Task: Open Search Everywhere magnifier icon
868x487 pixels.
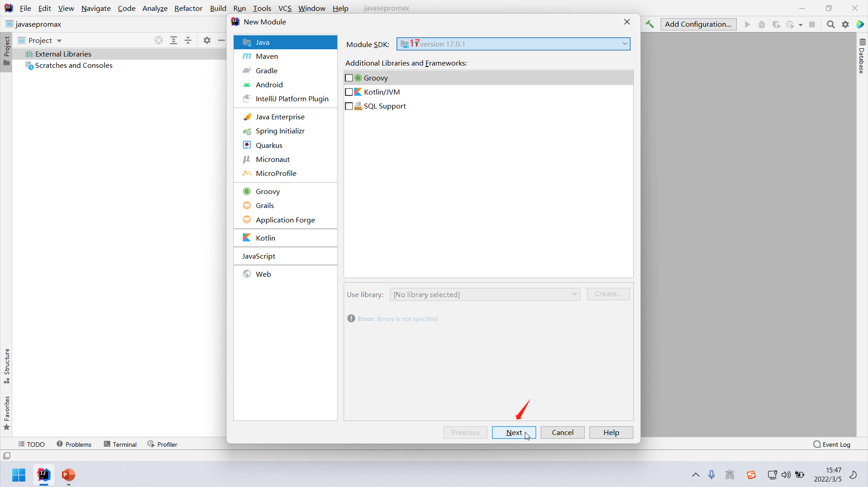Action: click(830, 24)
